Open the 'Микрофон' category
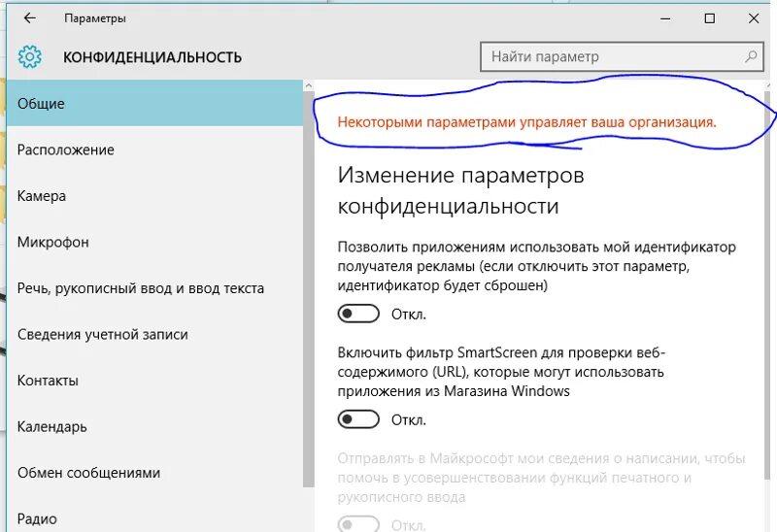 tap(154, 242)
